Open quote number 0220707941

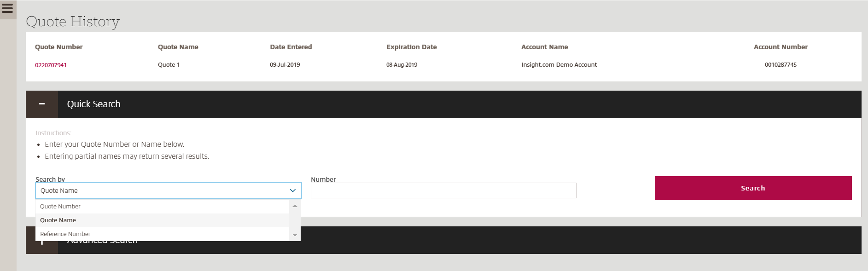point(51,65)
